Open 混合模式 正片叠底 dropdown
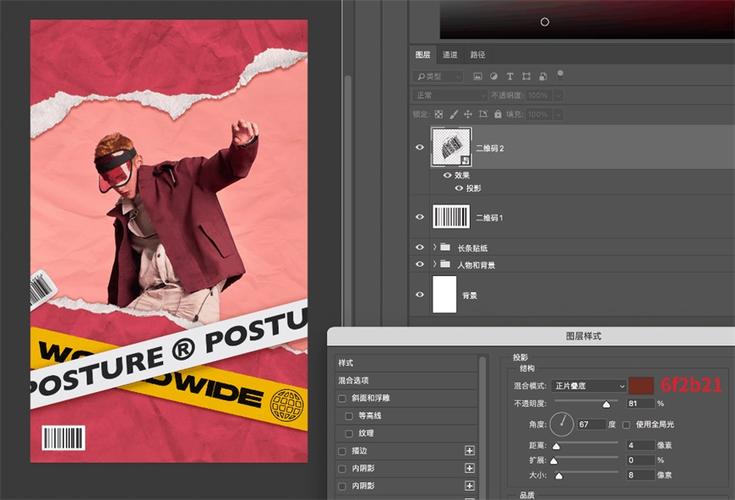Screen dimensions: 735x500 589,386
